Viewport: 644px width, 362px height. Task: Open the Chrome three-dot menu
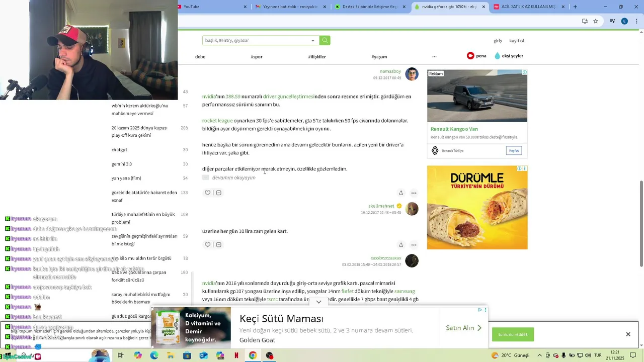[636, 21]
